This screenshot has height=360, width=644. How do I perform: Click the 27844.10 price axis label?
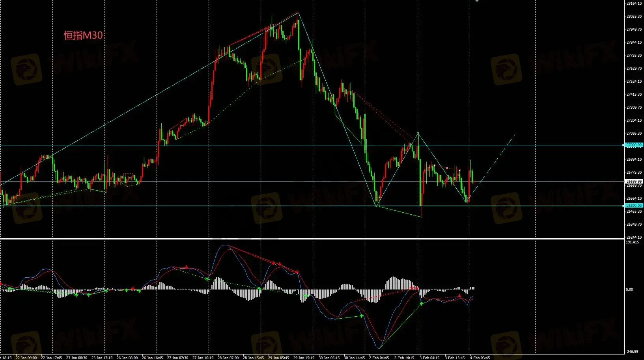[634, 43]
